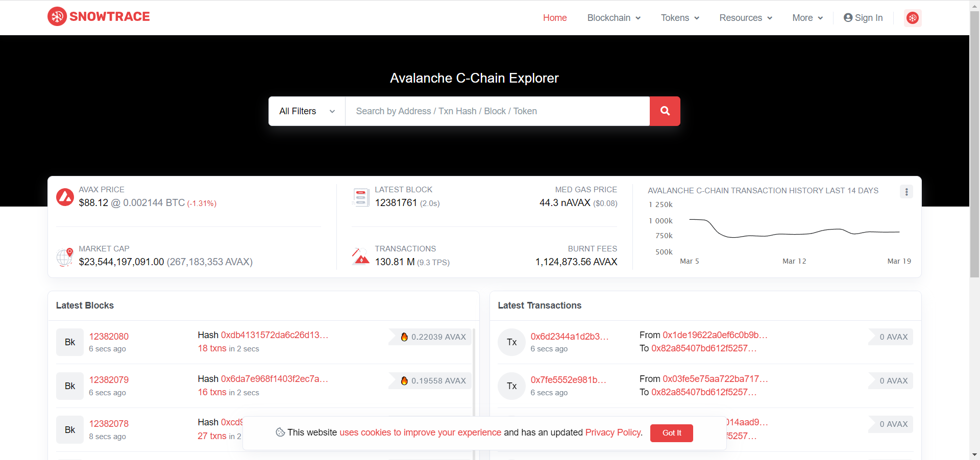Image resolution: width=980 pixels, height=460 pixels.
Task: Go to the Home tab
Action: click(555, 18)
